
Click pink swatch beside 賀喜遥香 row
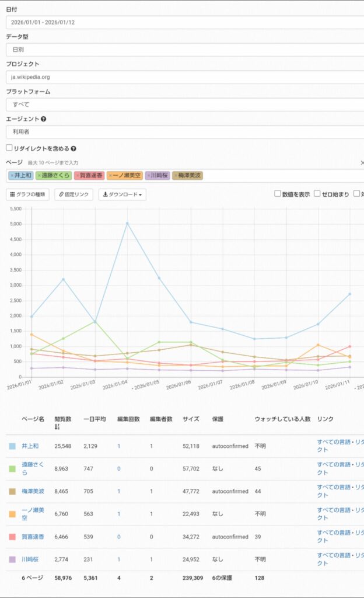12,537
